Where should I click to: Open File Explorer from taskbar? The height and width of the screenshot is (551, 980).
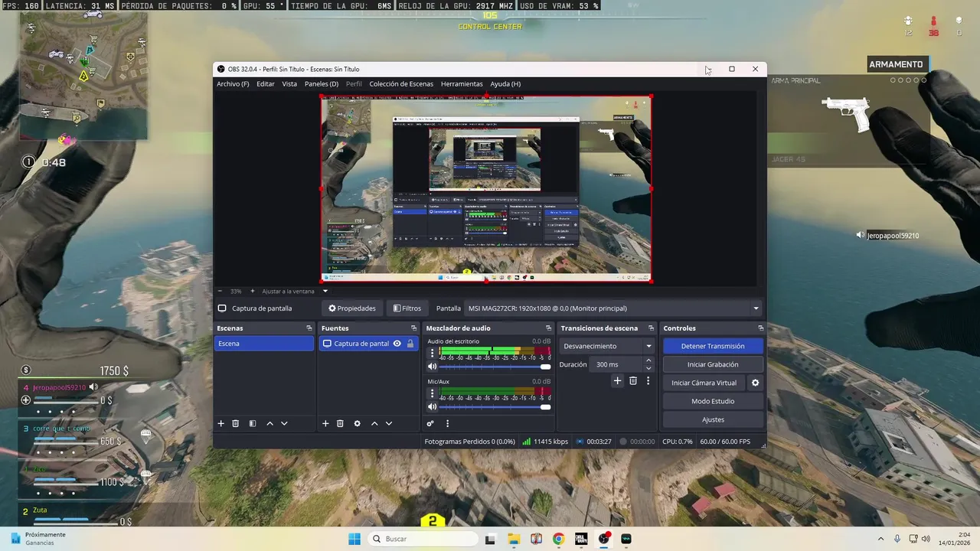click(x=513, y=539)
